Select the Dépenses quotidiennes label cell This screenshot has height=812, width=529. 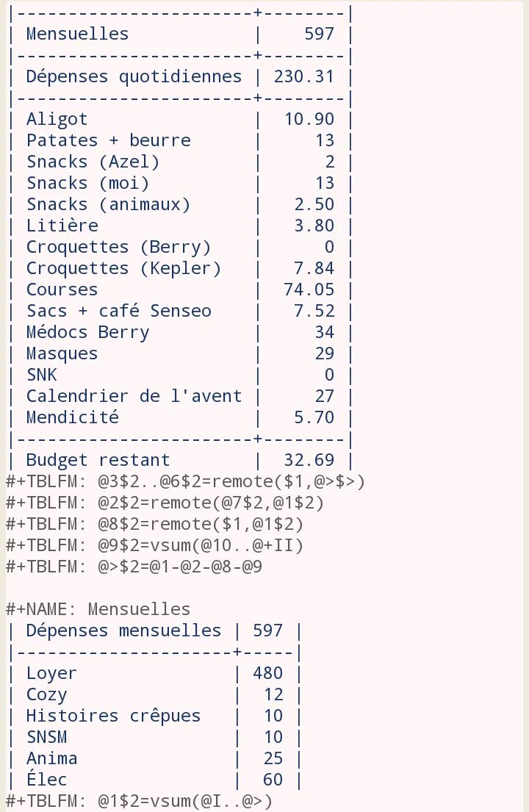(x=134, y=76)
